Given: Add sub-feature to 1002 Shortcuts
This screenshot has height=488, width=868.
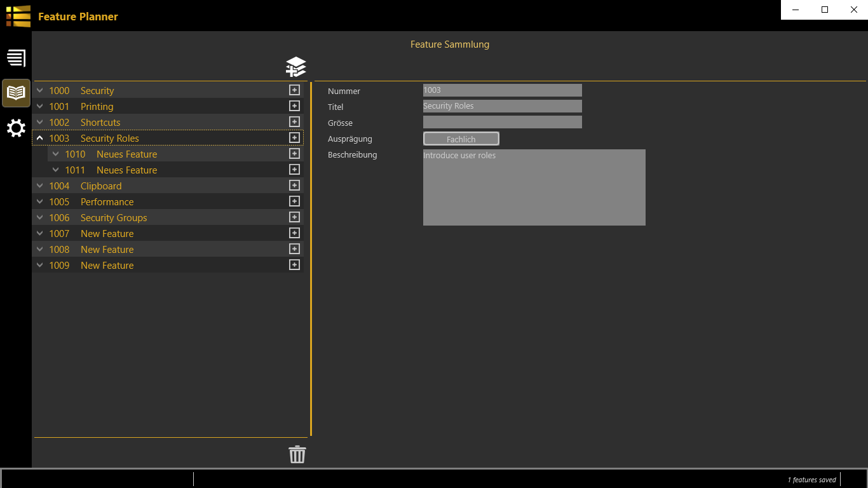Looking at the screenshot, I should coord(294,122).
